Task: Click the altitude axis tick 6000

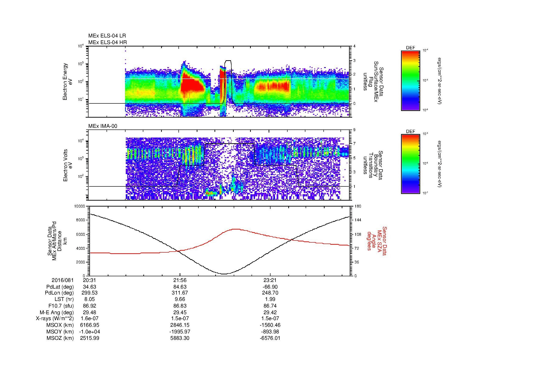Action: pyautogui.click(x=81, y=234)
